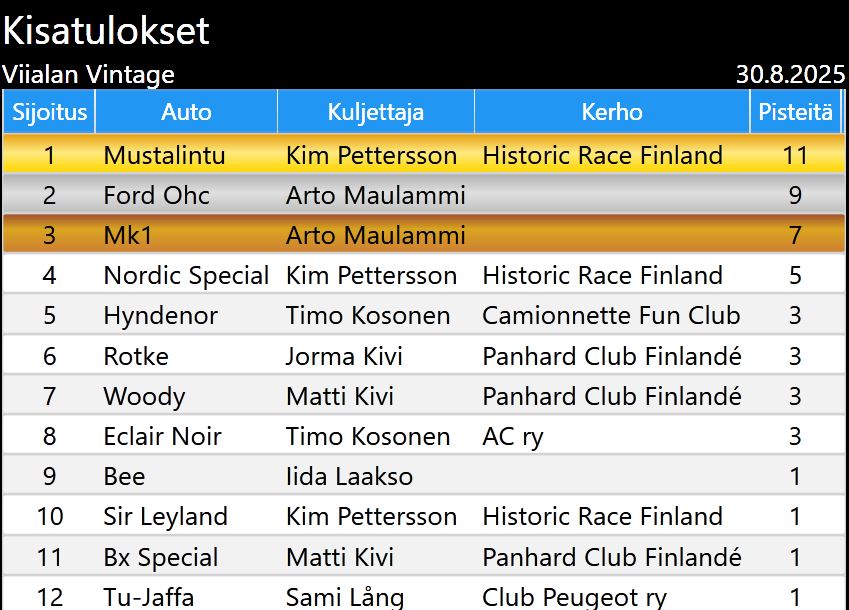
Task: Select the Hyndenor row
Action: 424,316
